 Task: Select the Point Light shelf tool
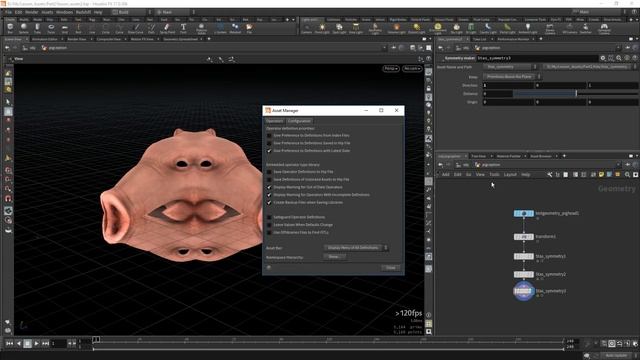pos(322,28)
